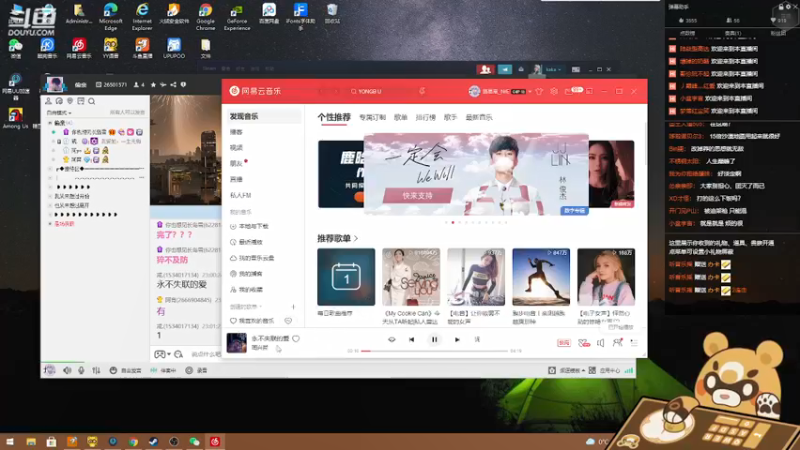The height and width of the screenshot is (450, 800).
Task: Click the friends icon with red dot in player bar
Action: pos(617,343)
